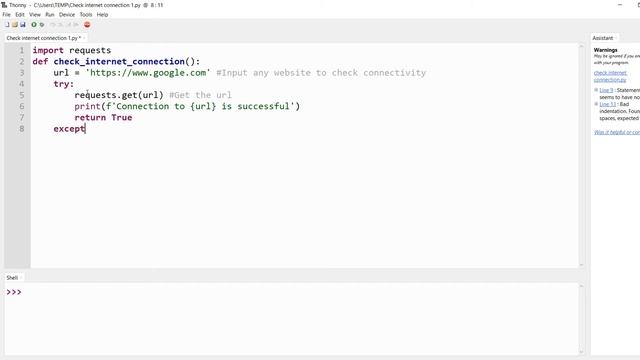This screenshot has height=360, width=640.
Task: Select the Shell panel tab
Action: pos(12,278)
